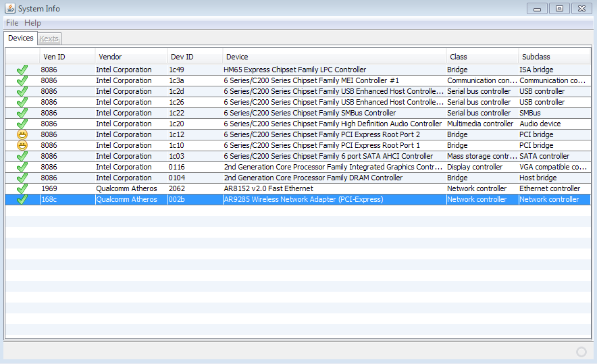Click the progress circle indicator in status bar
The width and height of the screenshot is (597, 364).
(581, 352)
